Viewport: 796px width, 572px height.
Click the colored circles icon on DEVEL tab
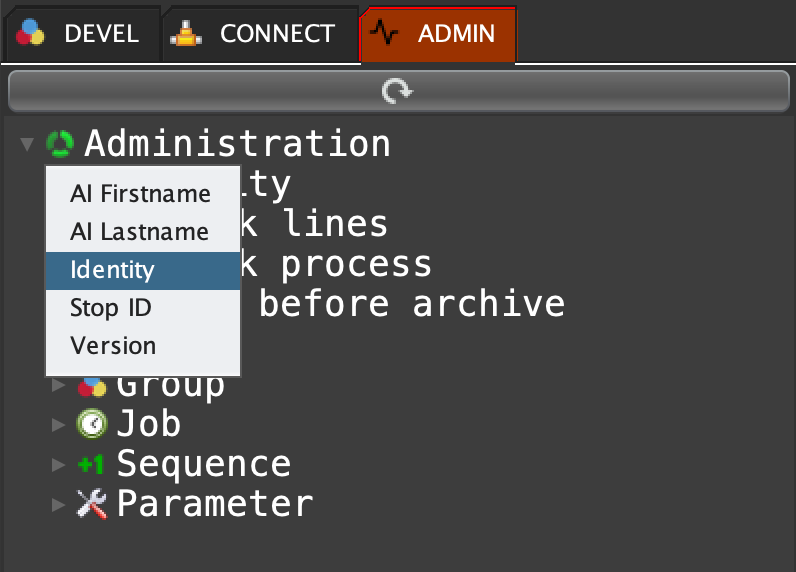(31, 35)
